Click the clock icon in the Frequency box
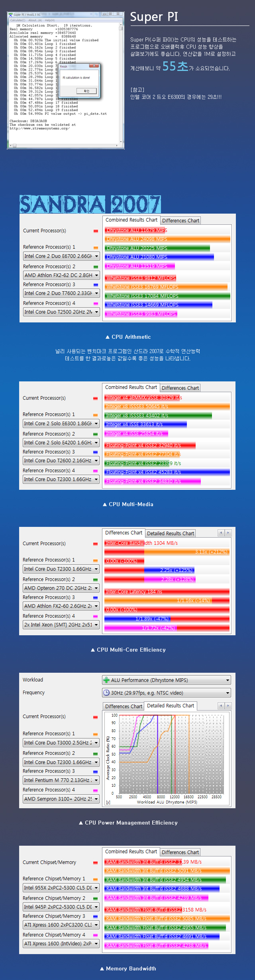255x980 pixels. 106,693
